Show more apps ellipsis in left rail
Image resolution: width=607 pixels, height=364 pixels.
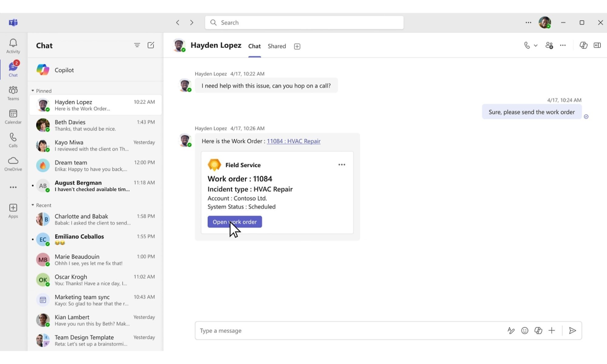(x=13, y=187)
